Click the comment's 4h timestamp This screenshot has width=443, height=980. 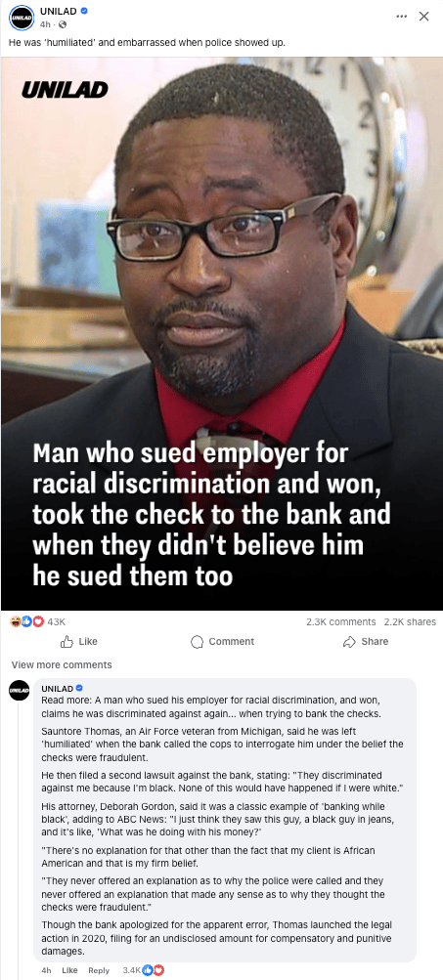click(x=46, y=970)
